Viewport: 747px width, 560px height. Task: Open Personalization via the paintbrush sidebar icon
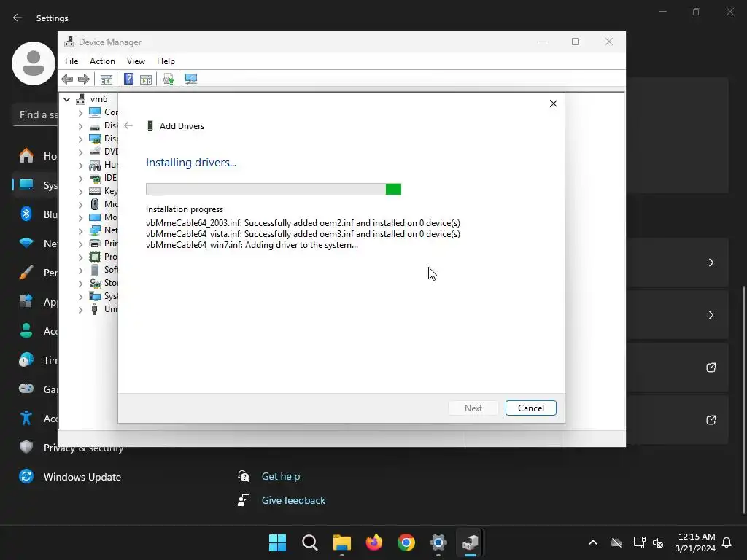point(26,273)
